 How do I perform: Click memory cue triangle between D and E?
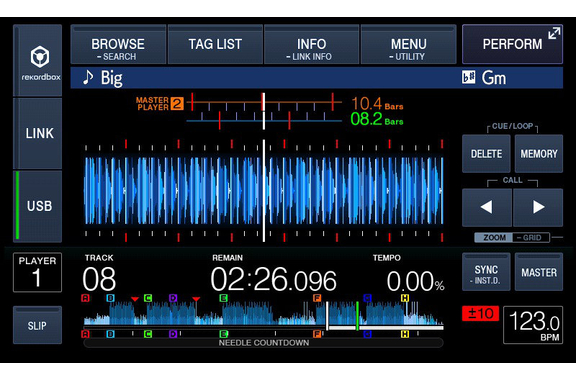coord(196,299)
